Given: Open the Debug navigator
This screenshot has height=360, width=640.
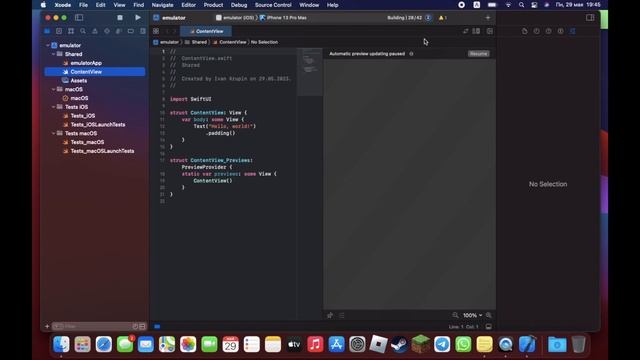Looking at the screenshot, I should (x=119, y=31).
